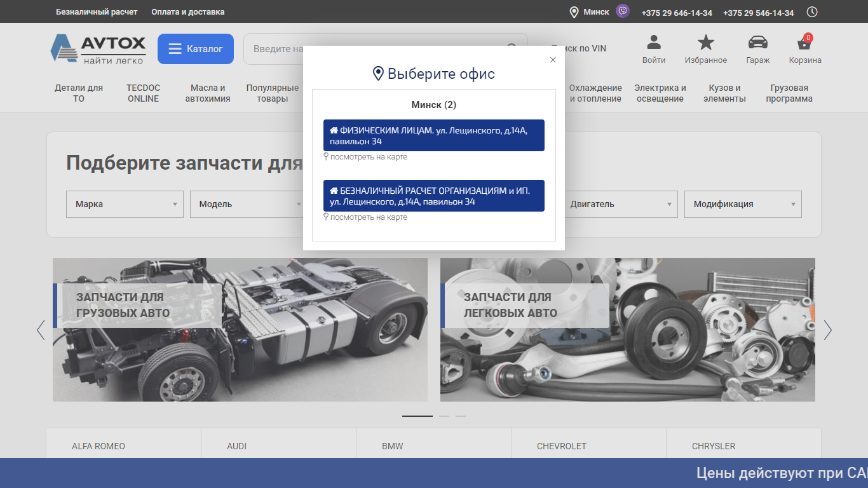This screenshot has width=868, height=488.
Task: Open Кузов и элементы menu item
Action: coord(724,93)
